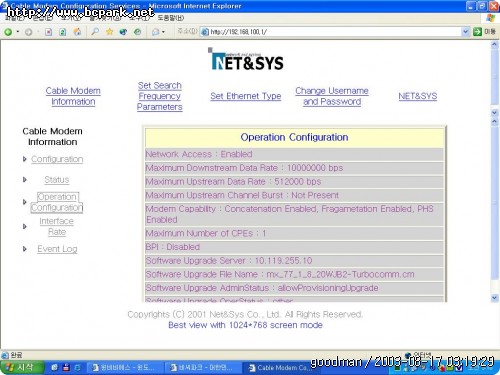Click the first quick launch taskbar icon
Image resolution: width=500 pixels, height=375 pixels.
coord(55,368)
